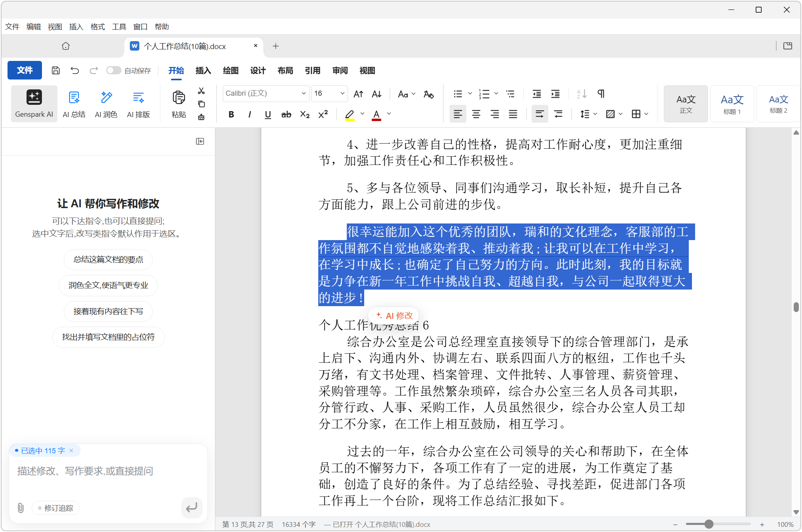Screen dimensions: 802x532
Task: Switch to the 布局 ribbon tab
Action: pos(285,71)
